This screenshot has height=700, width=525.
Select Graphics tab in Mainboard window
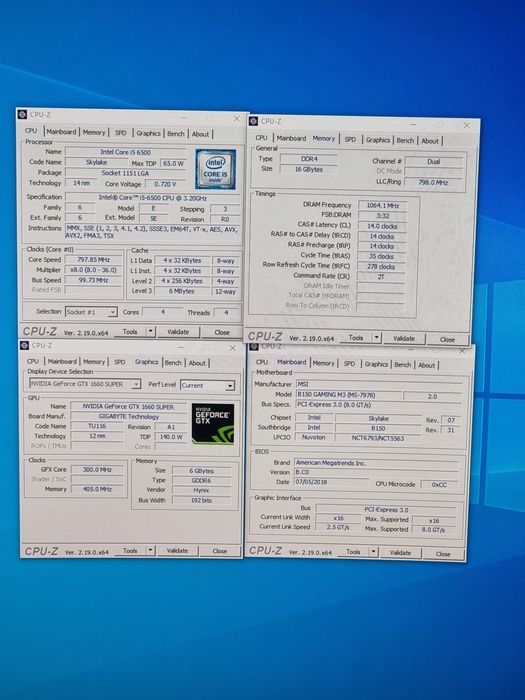376,364
